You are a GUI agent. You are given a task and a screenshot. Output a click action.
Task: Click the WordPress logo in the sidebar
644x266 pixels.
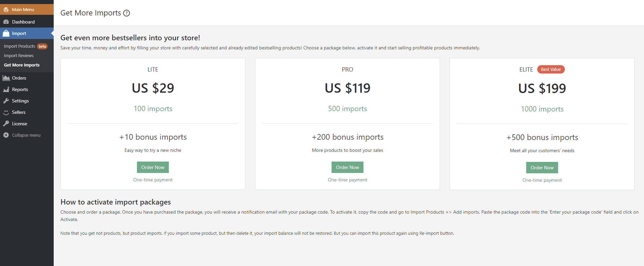6,9
